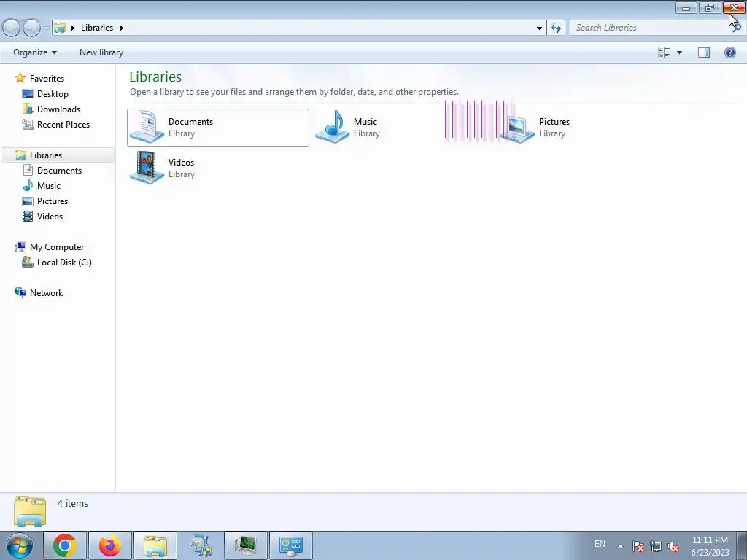The width and height of the screenshot is (747, 560).
Task: Click the Change your view icon
Action: [x=664, y=52]
